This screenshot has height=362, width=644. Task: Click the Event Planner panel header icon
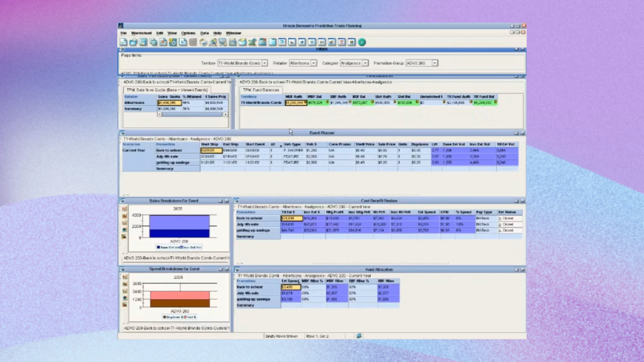pyautogui.click(x=122, y=133)
